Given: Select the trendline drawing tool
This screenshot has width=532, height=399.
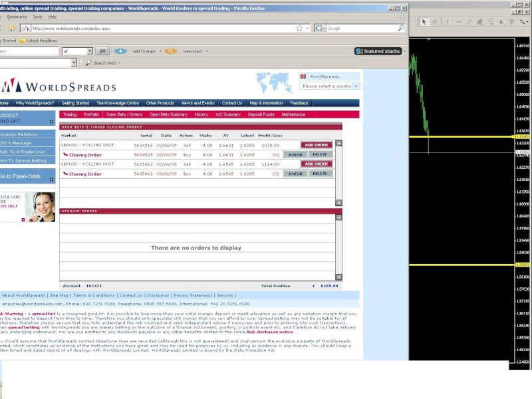Looking at the screenshot, I should coord(469,22).
